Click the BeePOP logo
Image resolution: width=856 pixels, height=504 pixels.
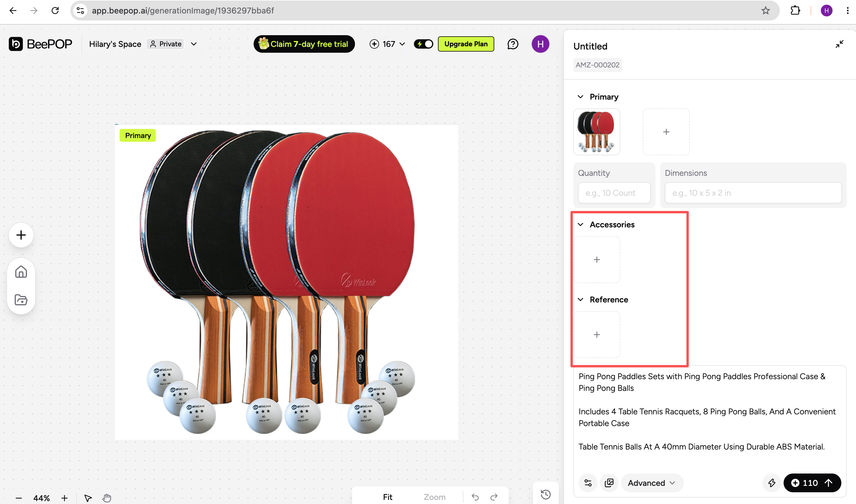pos(40,44)
